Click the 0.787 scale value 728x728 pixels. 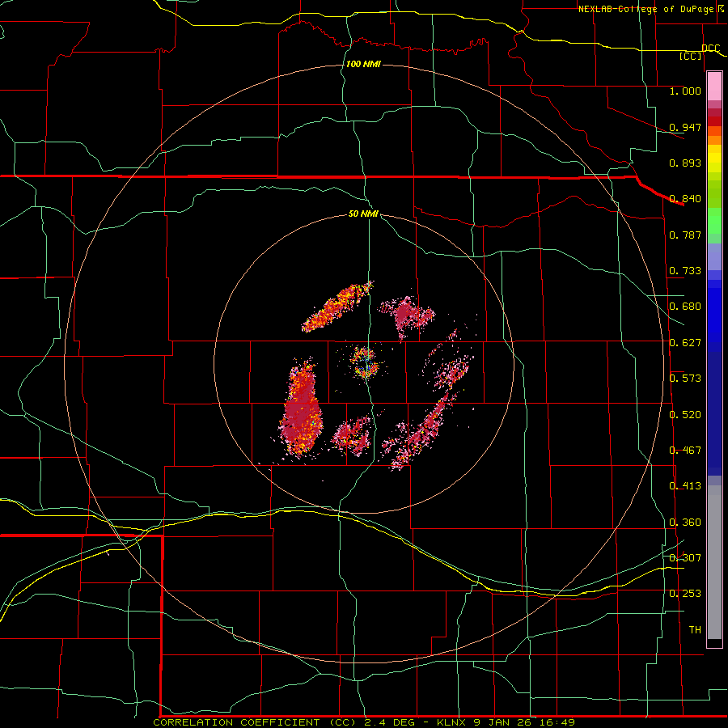(x=685, y=235)
